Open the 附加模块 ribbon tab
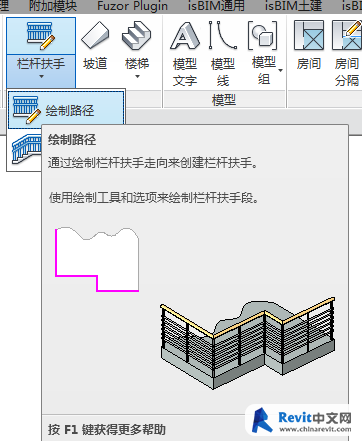362x441 pixels. coord(53,6)
